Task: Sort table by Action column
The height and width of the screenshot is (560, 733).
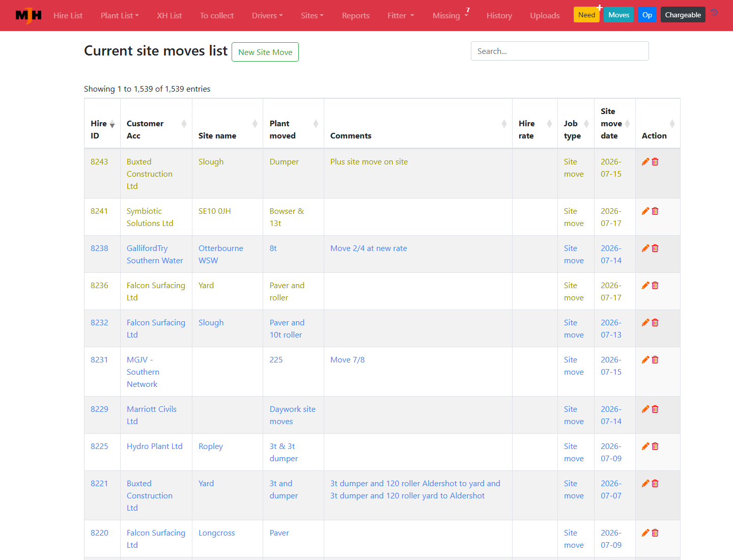Action: (x=658, y=124)
